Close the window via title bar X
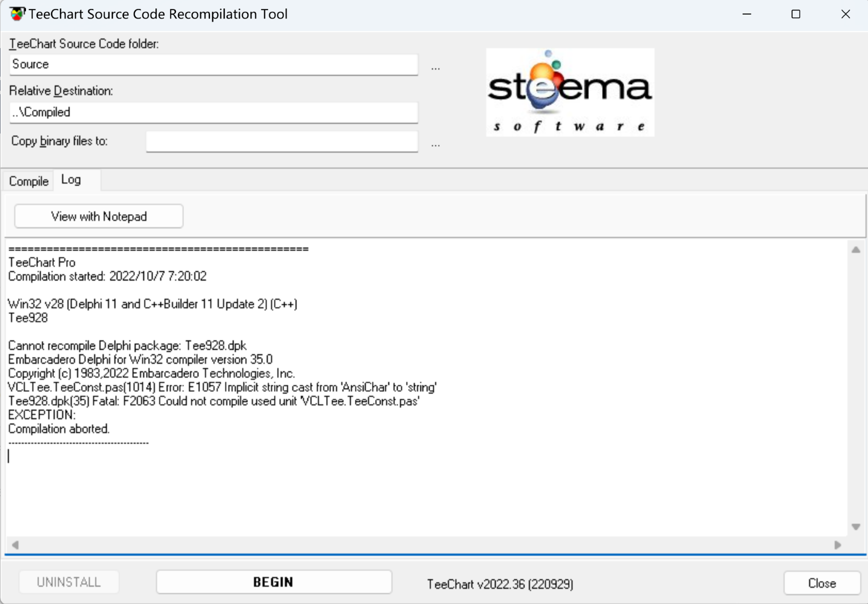This screenshot has width=868, height=604. [x=845, y=14]
